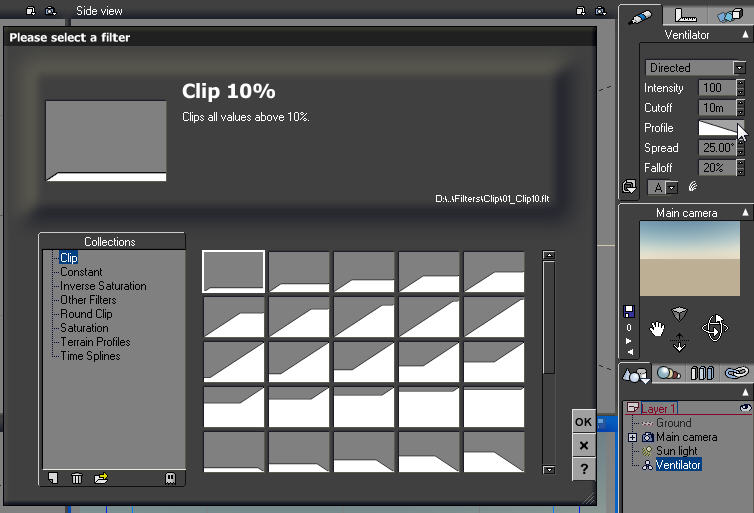Toggle Layer 1 visibility with the eye icon
754x513 pixels.
coord(745,408)
